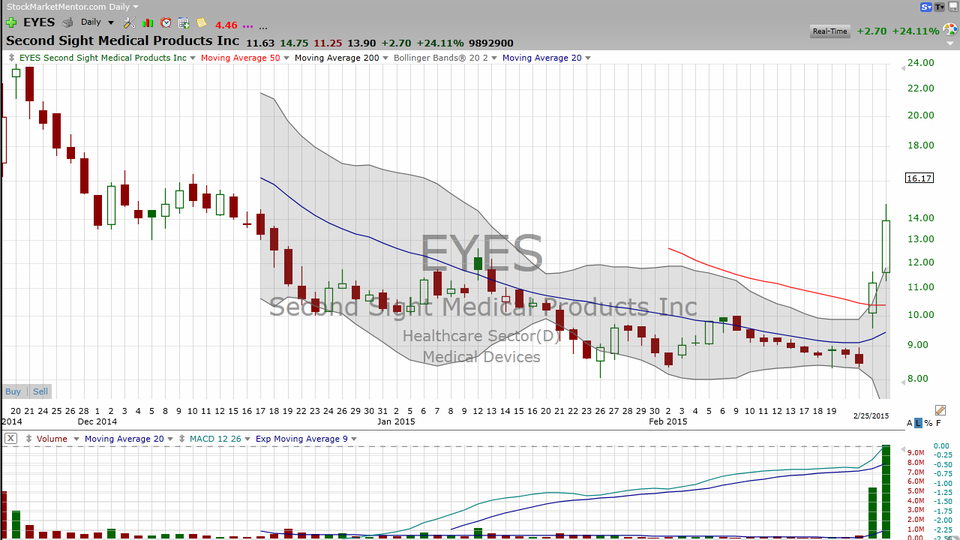Select the % percent scale mode
The height and width of the screenshot is (540, 960).
[x=928, y=423]
